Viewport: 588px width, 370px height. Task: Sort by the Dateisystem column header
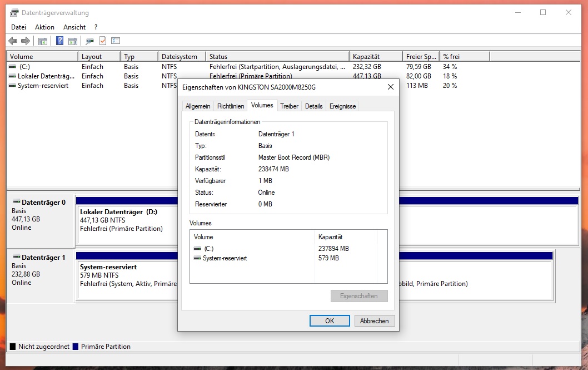[x=182, y=56]
